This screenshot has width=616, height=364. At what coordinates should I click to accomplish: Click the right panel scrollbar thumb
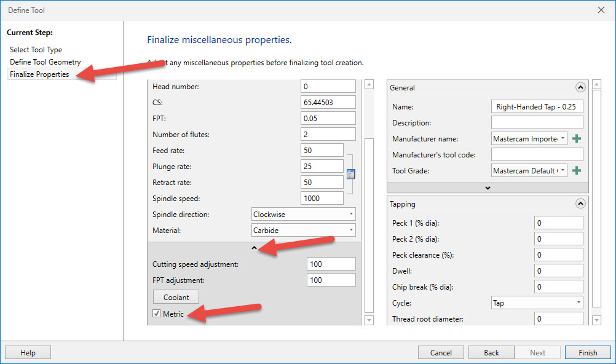(596, 199)
